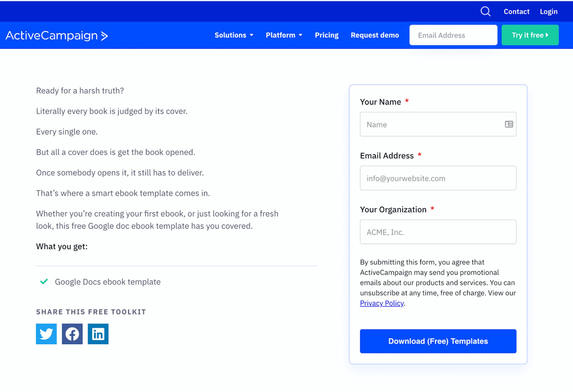This screenshot has height=392, width=573.
Task: Click the ActiveCampaign logo
Action: coord(57,36)
